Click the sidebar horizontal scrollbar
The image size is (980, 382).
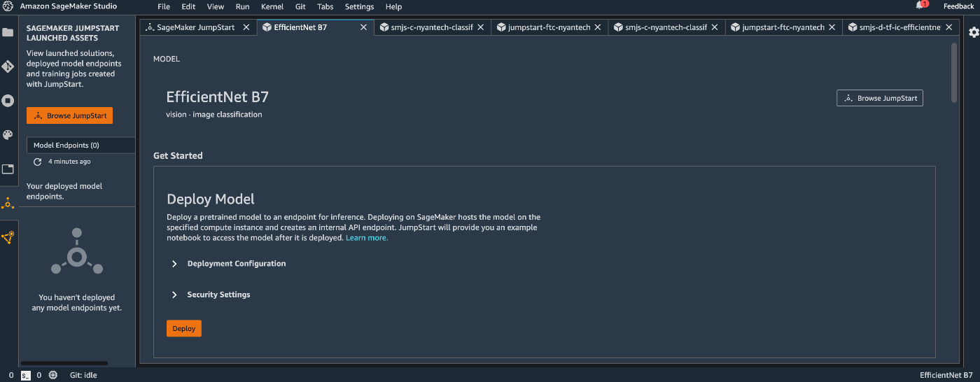[x=64, y=363]
